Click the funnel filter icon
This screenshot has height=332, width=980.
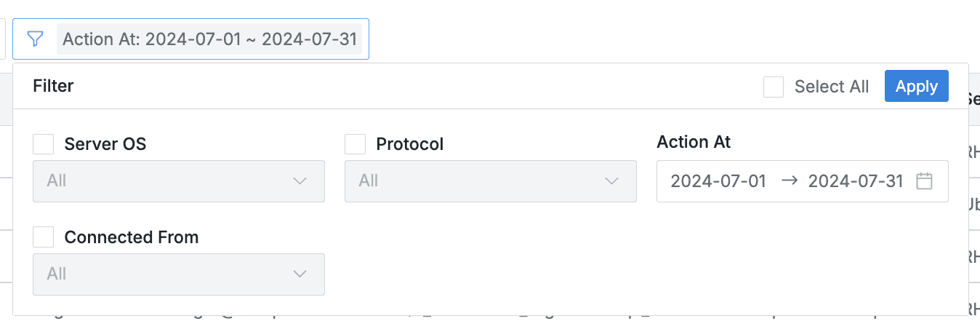(x=35, y=39)
